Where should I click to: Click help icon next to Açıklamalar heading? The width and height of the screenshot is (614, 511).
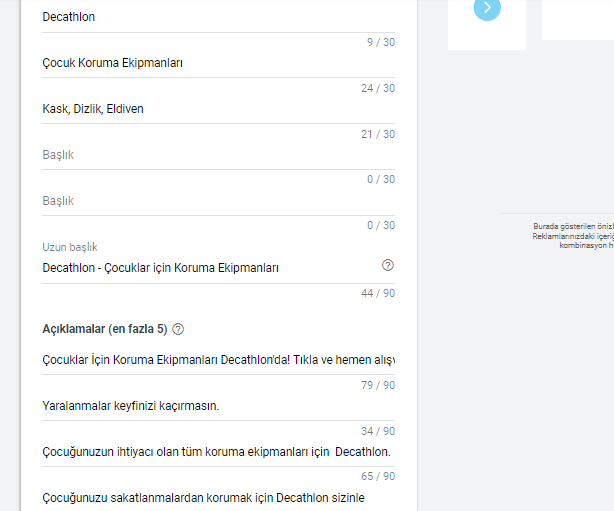point(178,329)
